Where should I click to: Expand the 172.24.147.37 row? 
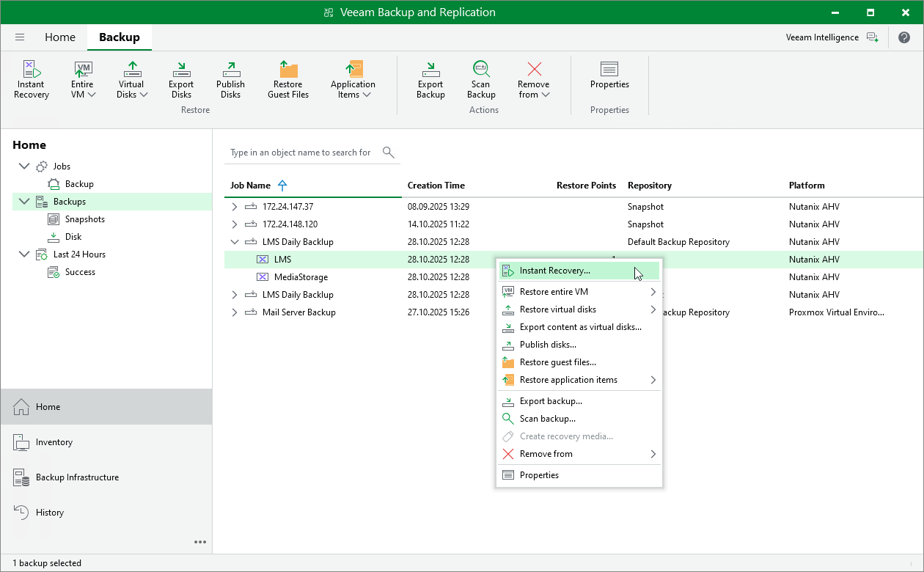click(235, 207)
